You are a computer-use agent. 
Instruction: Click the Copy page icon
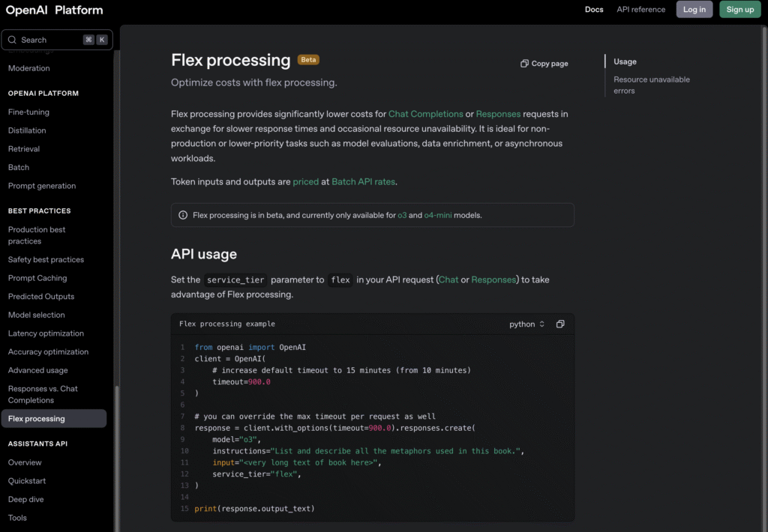(524, 64)
